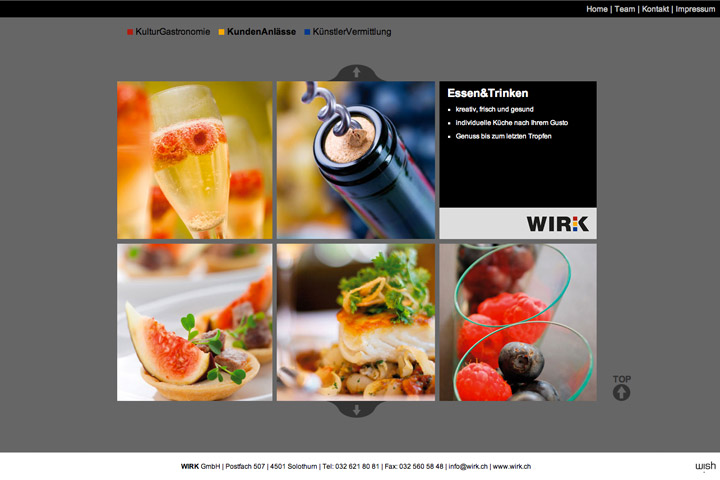Select the KulturGastronomie menu item
Viewport: 720px width, 480px height.
tap(173, 32)
